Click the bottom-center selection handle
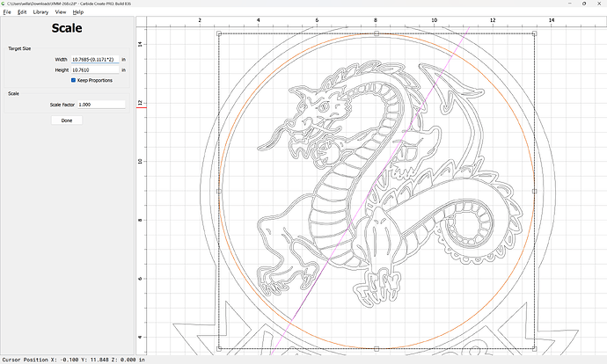The width and height of the screenshot is (607, 364). click(377, 348)
